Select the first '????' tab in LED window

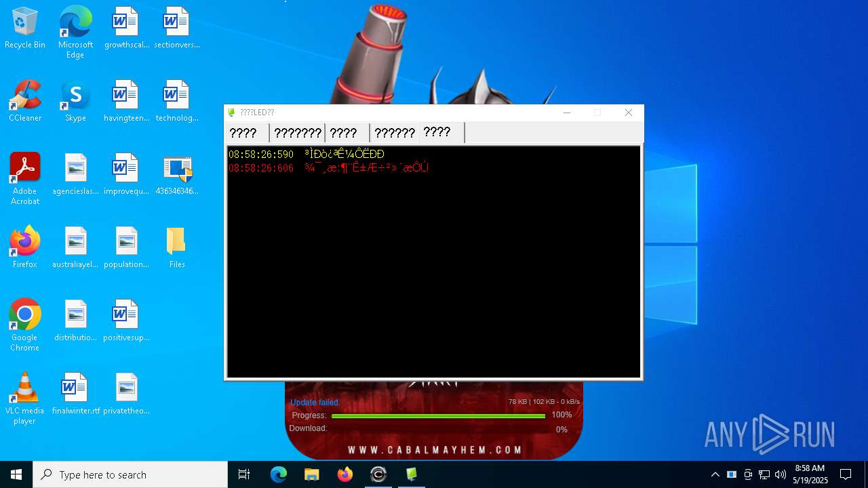click(247, 133)
